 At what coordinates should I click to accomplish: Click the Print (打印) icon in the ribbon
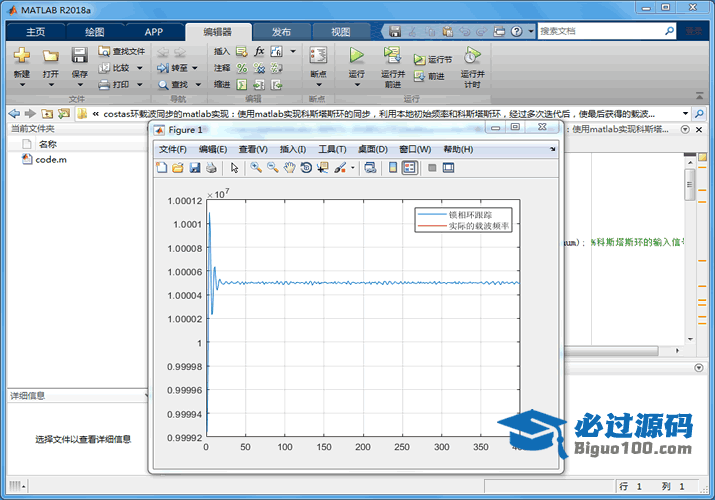coord(104,84)
